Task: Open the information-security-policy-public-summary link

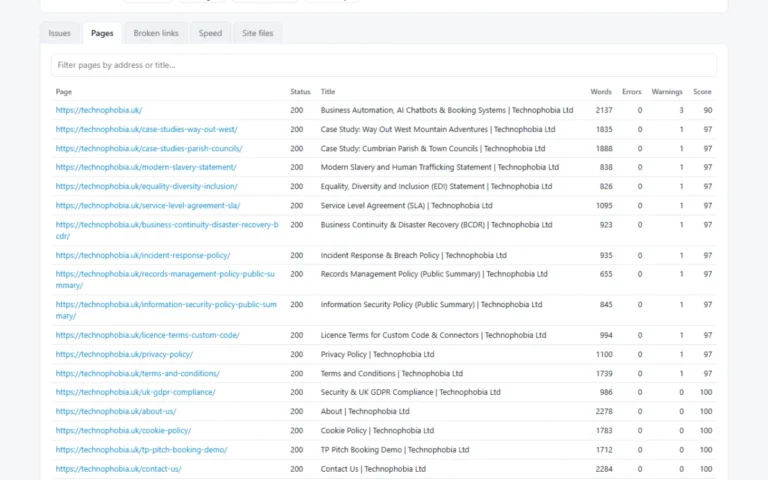Action: click(166, 310)
